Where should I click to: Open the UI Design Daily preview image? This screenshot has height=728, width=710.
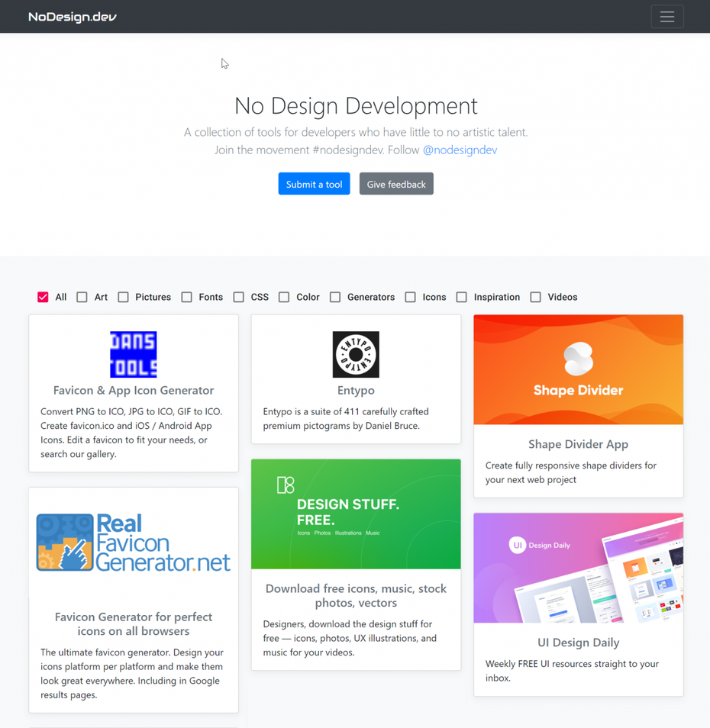point(578,568)
